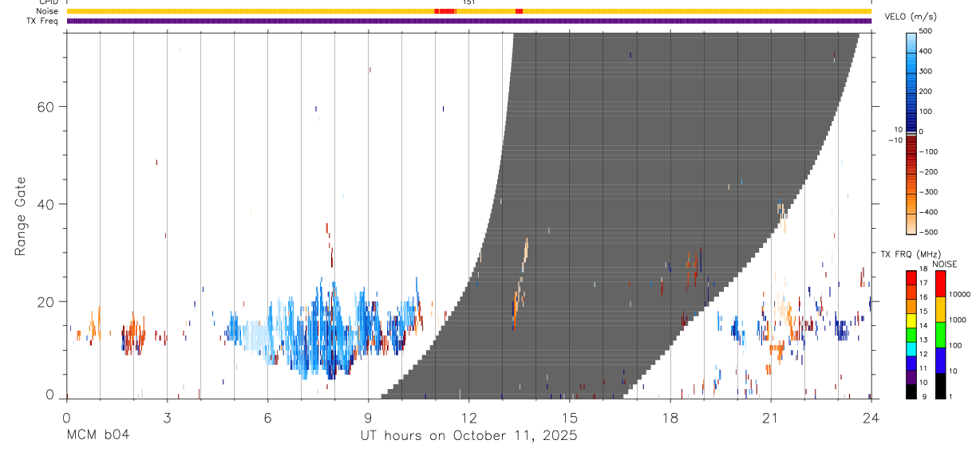Click the 'TX Freq' row label at top left

43,21
